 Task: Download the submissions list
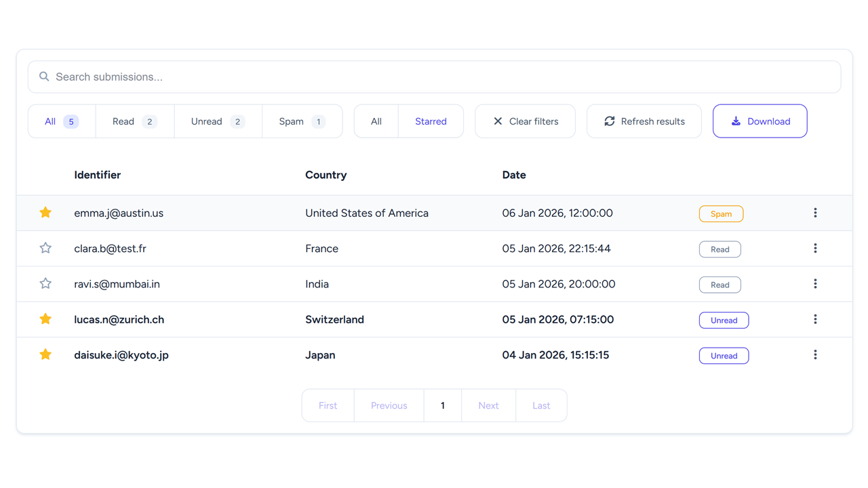pos(759,121)
